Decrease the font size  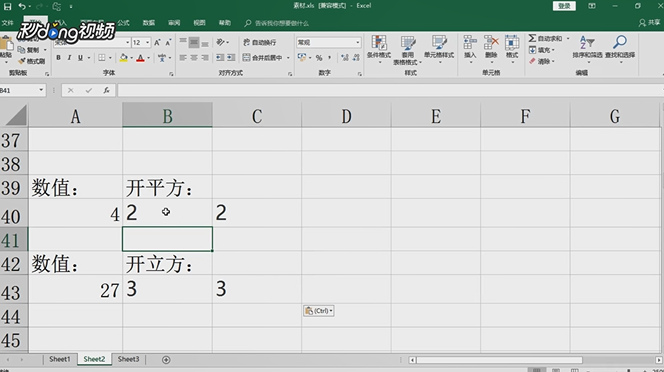168,42
